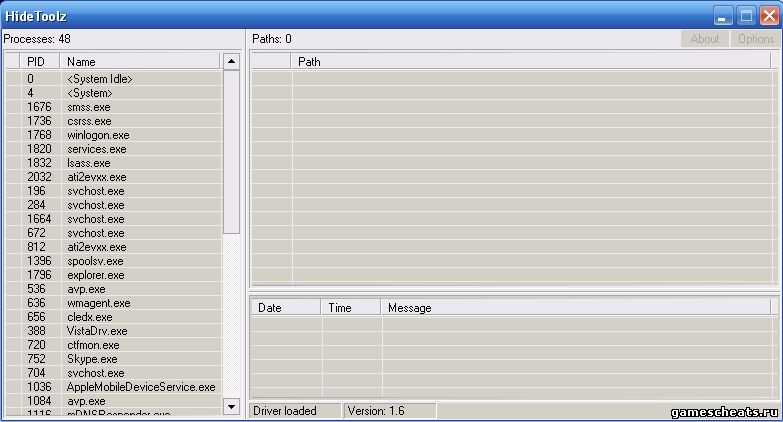Minimize the HideToolz window
Screen dimensions: 783x422
[723, 15]
